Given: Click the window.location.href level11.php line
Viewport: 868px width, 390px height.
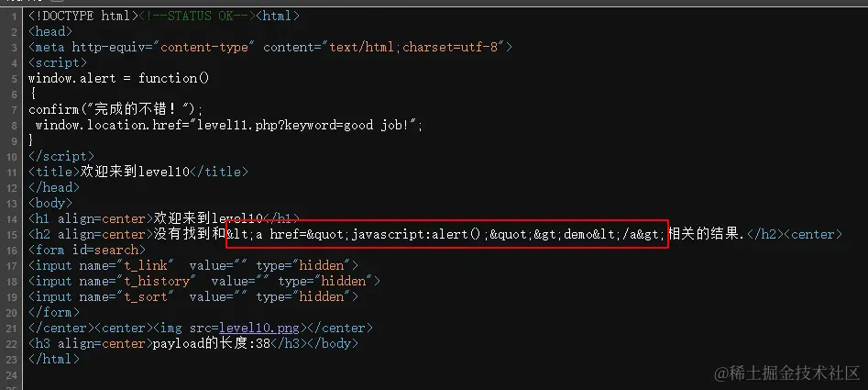Looking at the screenshot, I should tap(228, 125).
